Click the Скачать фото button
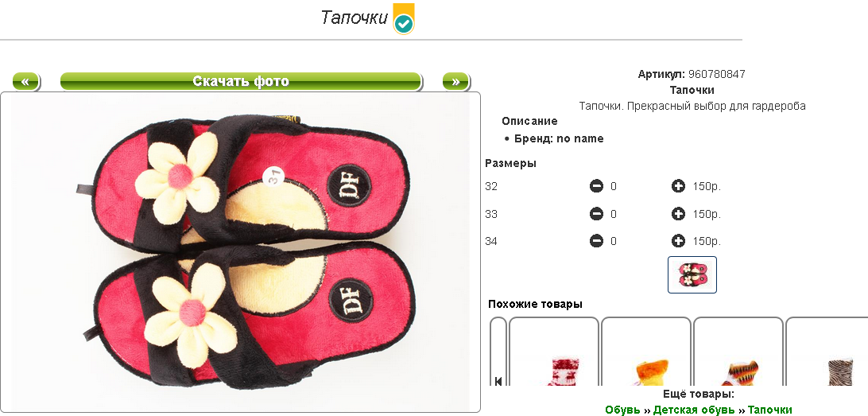Screen dimensions: 868x416 241,81
